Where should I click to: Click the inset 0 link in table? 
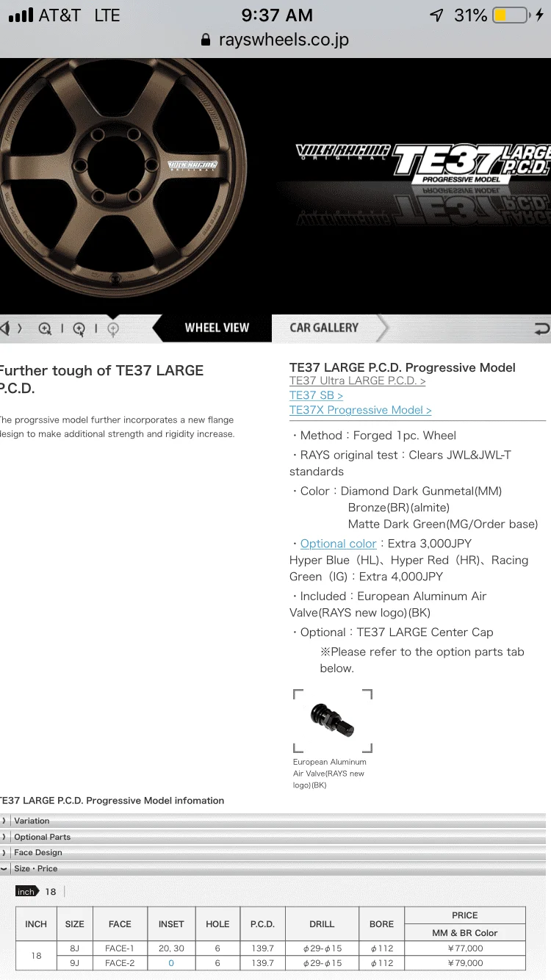pyautogui.click(x=171, y=963)
